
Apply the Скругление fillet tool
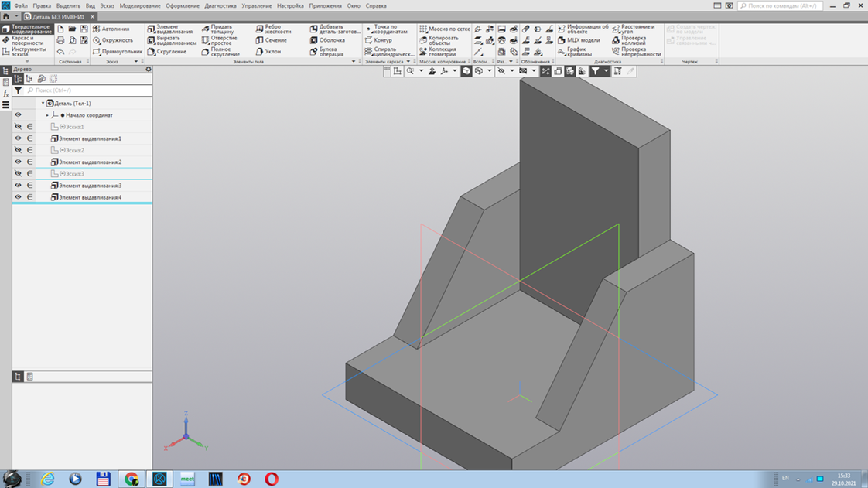[166, 52]
